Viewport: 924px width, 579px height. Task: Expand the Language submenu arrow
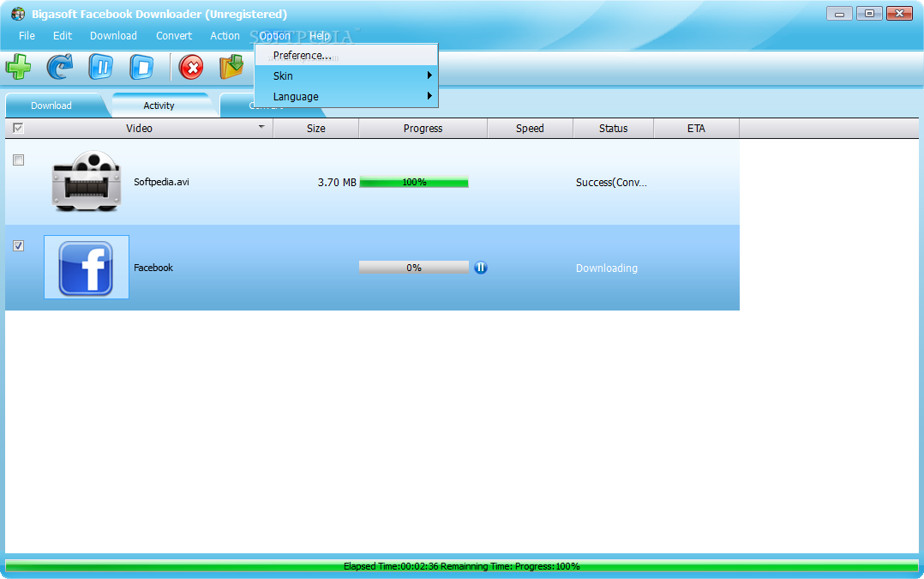[429, 96]
